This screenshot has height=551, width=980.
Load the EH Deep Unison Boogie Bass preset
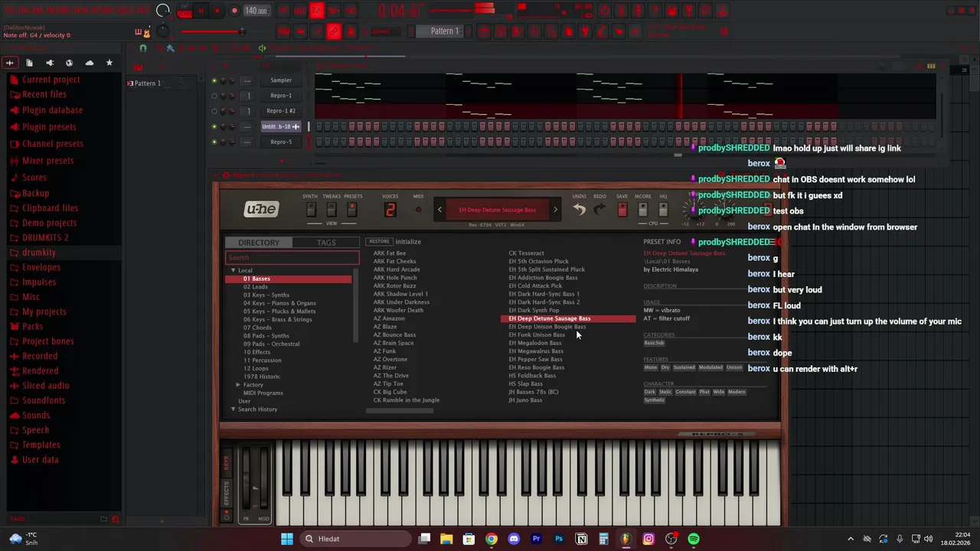pyautogui.click(x=547, y=327)
